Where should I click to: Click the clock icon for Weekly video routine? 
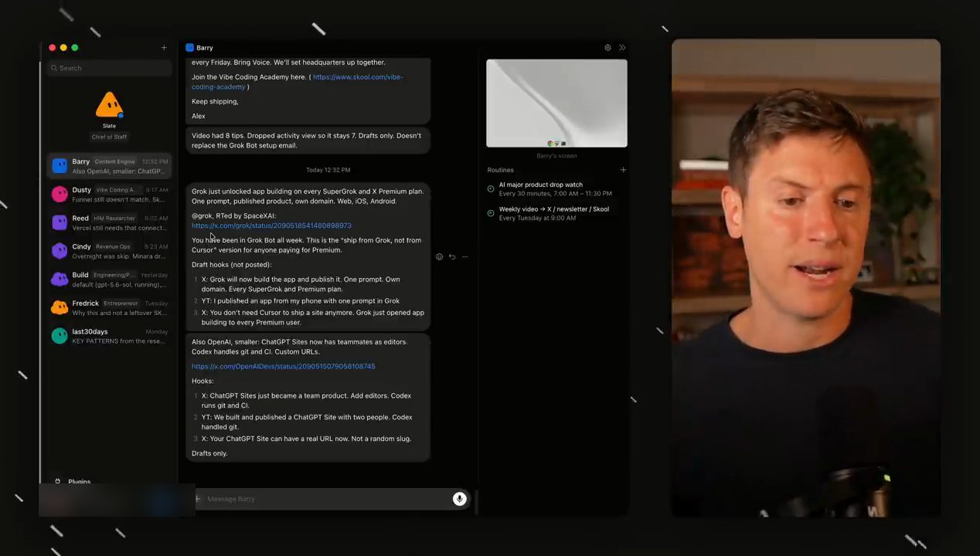click(491, 213)
